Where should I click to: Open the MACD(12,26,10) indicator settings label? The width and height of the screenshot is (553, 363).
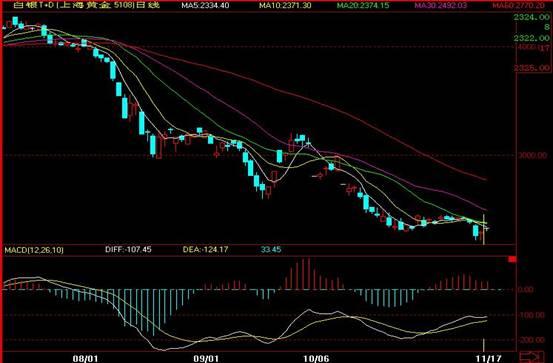[34, 250]
